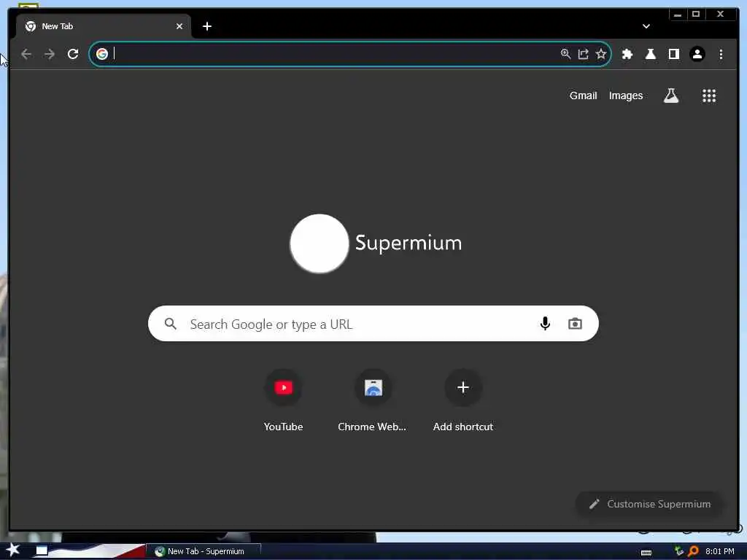Toggle the side panel

[x=673, y=54]
